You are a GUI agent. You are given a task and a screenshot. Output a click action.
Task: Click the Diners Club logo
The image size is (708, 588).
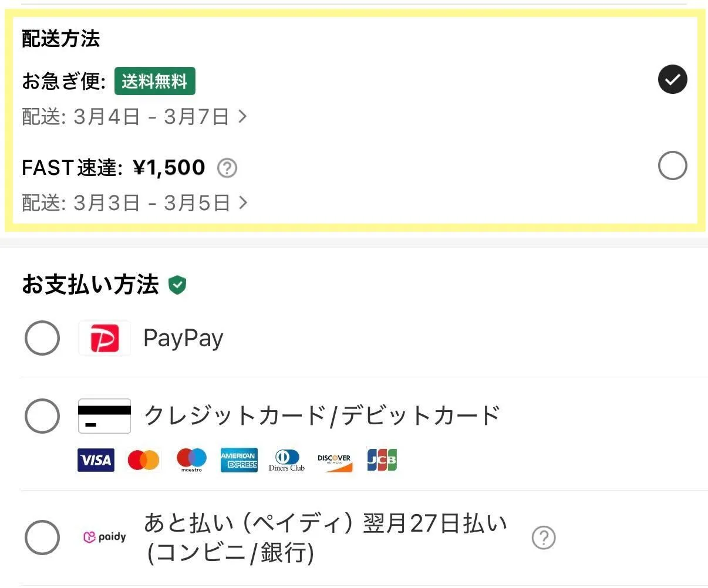pos(286,461)
